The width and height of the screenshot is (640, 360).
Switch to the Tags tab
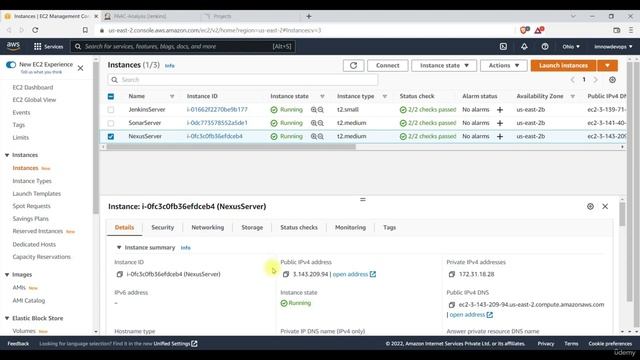tap(389, 228)
